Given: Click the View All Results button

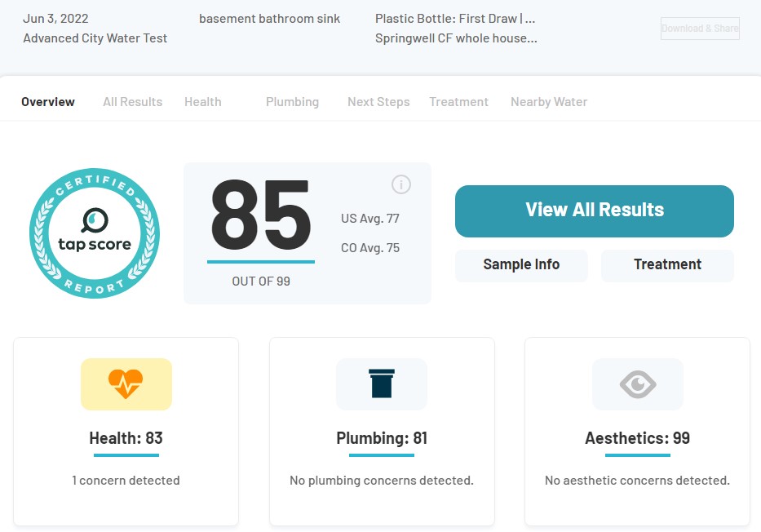Looking at the screenshot, I should click(x=594, y=211).
